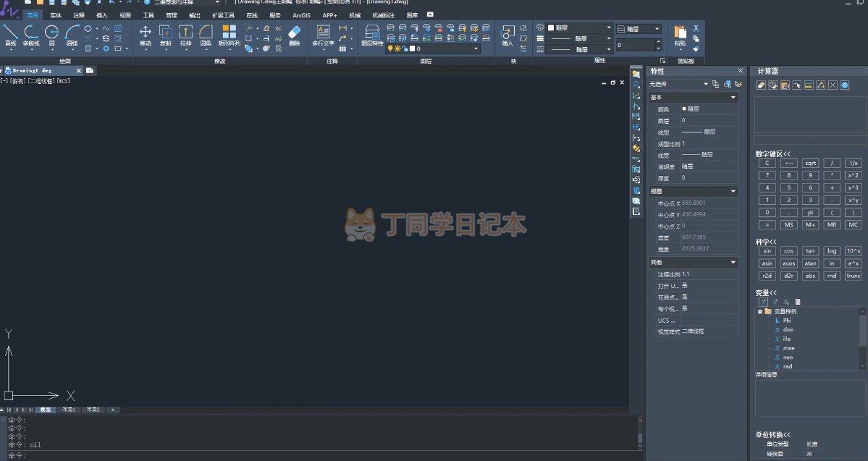Viewport: 868px width, 461px height.
Task: Open Layer Properties (图层特性) manager
Action: coord(372,35)
